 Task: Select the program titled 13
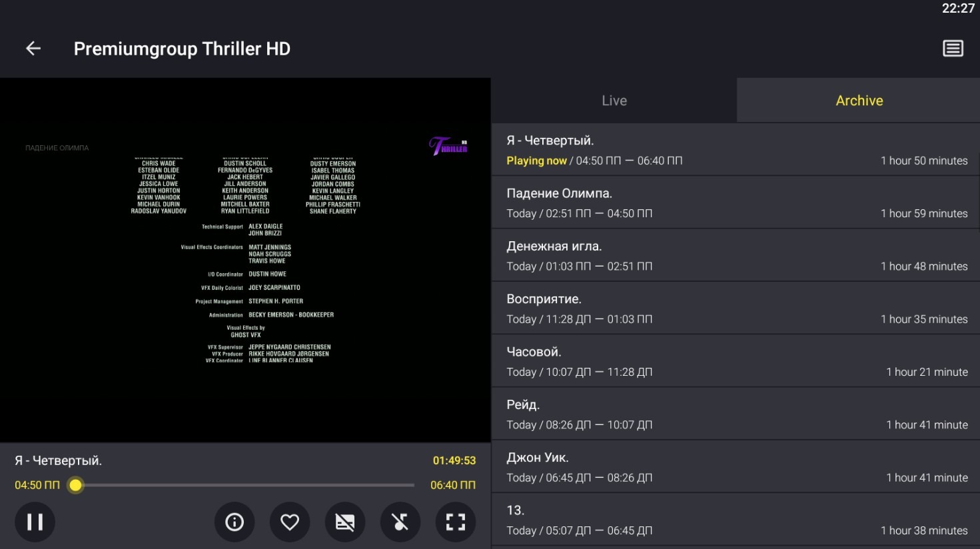[735, 520]
